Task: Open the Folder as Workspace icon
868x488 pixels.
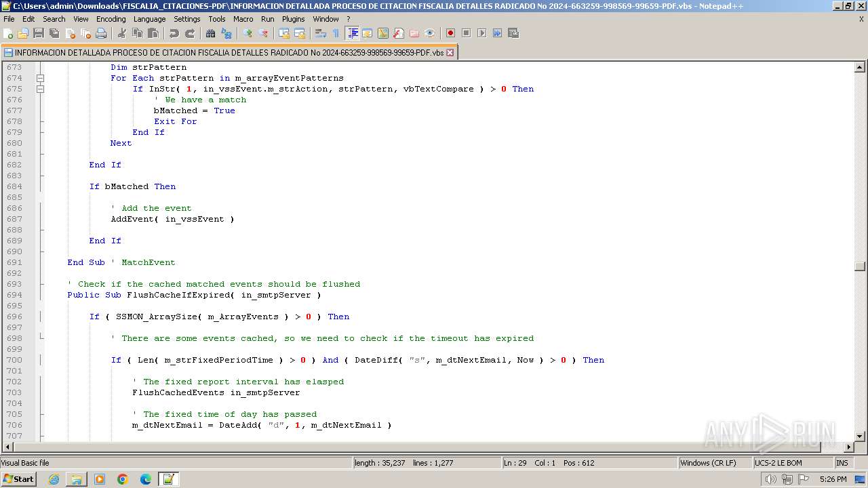Action: 414,33
